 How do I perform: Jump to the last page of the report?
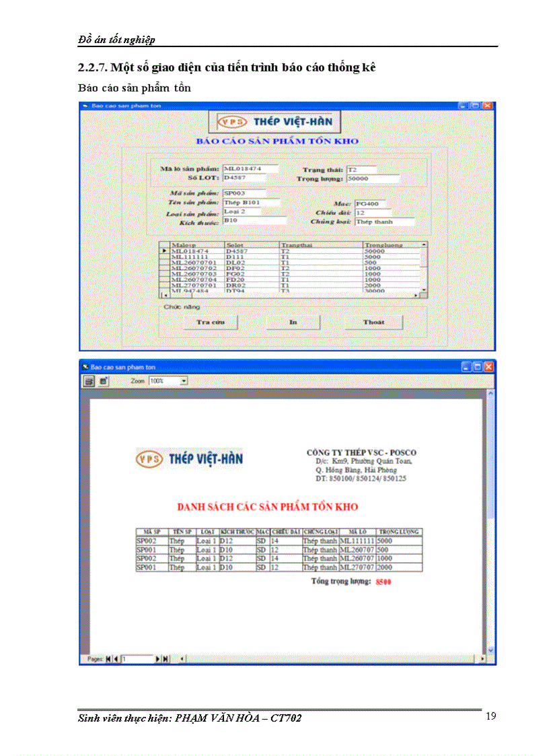tap(166, 658)
